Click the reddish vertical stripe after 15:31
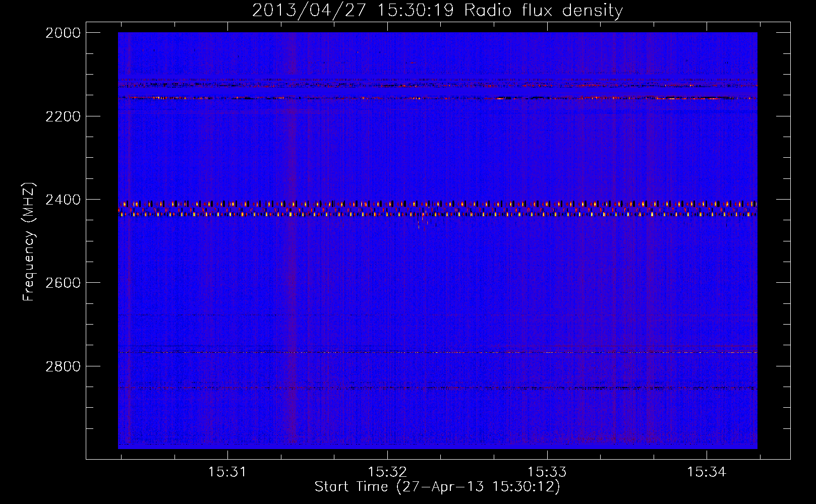The image size is (816, 504). pyautogui.click(x=292, y=252)
